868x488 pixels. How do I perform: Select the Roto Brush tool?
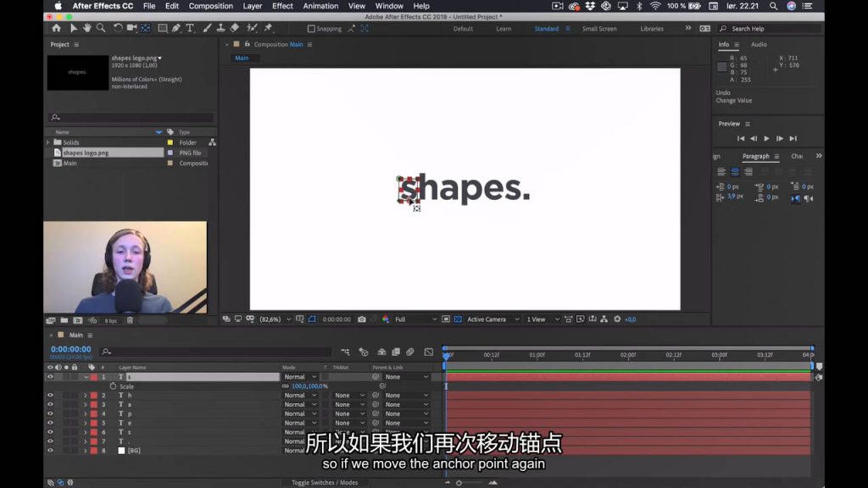(252, 28)
